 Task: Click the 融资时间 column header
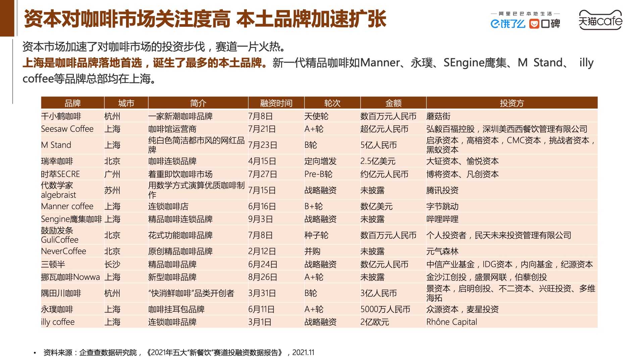276,103
